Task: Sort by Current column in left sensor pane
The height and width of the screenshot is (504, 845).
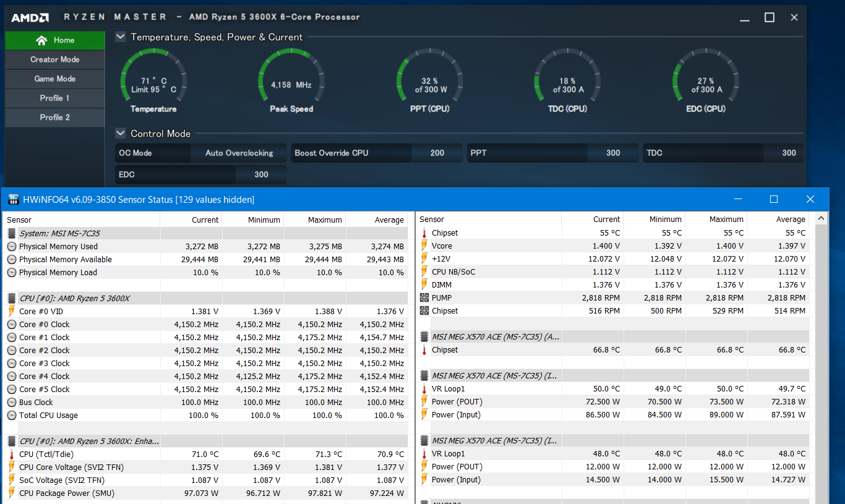Action: (x=191, y=220)
